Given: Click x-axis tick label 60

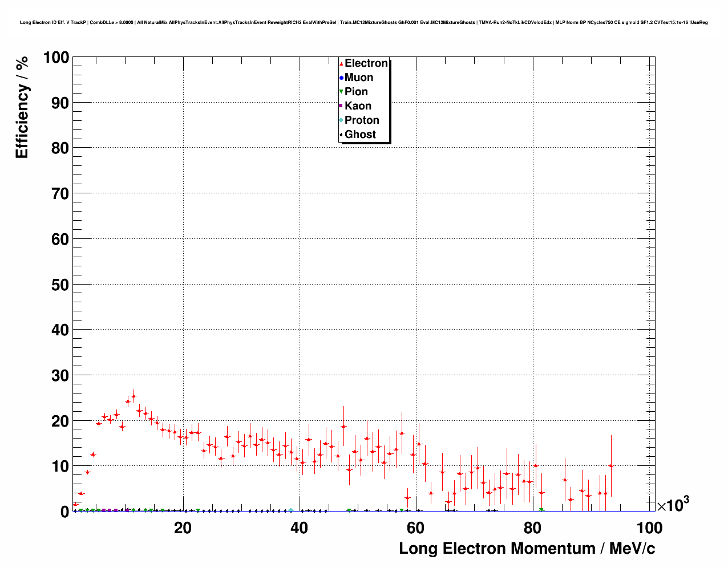Looking at the screenshot, I should pos(415,528).
